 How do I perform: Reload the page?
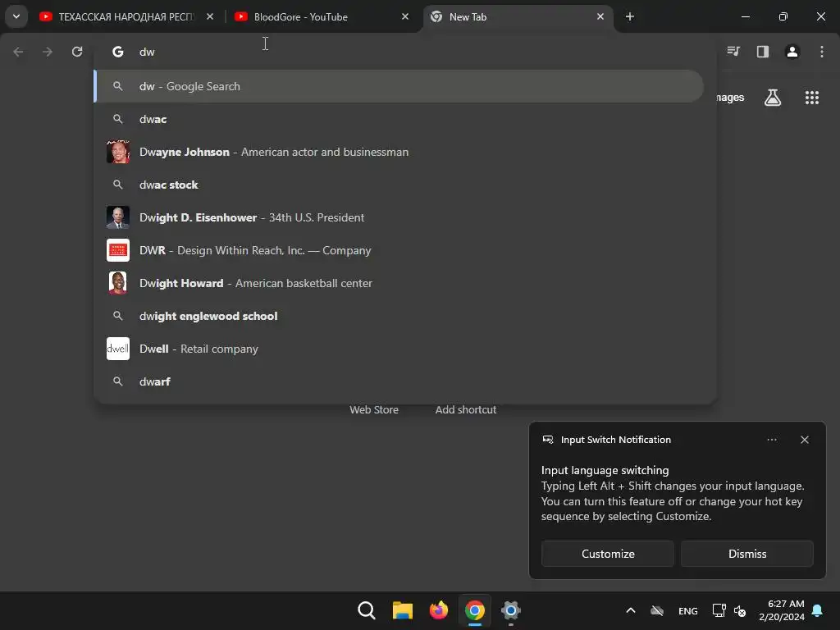(77, 52)
